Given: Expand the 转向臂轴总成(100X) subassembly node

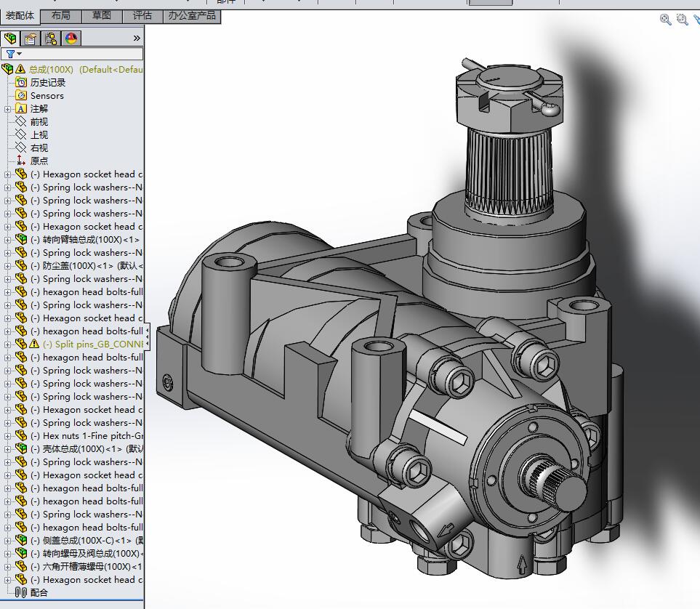Looking at the screenshot, I should pos(8,240).
